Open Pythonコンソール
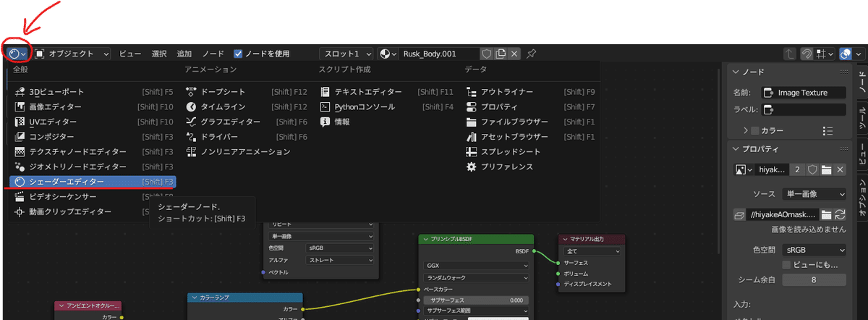Image resolution: width=868 pixels, height=320 pixels. 386,106
